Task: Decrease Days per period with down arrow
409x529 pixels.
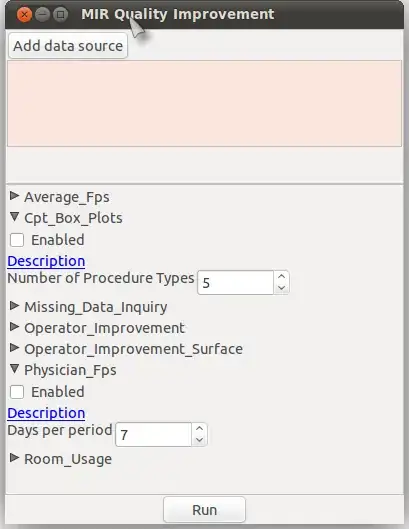Action: (x=199, y=440)
